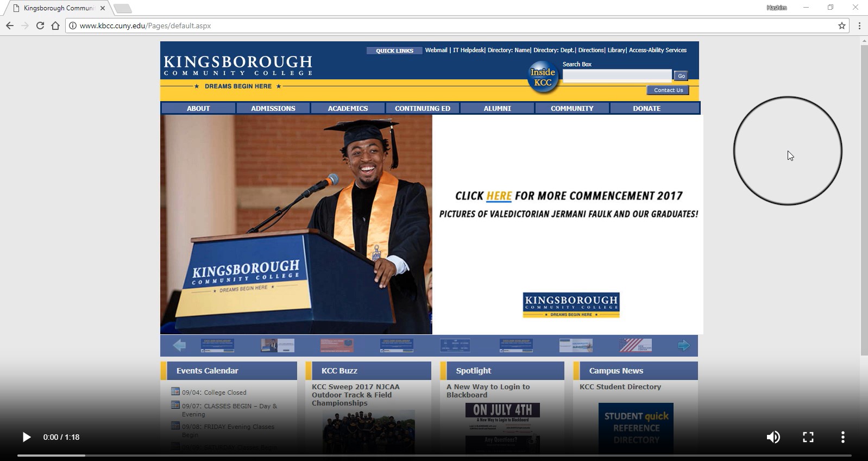Enter fullscreen video mode

[x=808, y=437]
